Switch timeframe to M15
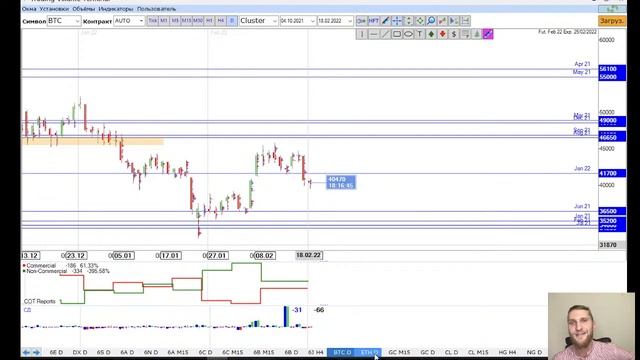Screen dimensions: 640x360 click(187, 21)
